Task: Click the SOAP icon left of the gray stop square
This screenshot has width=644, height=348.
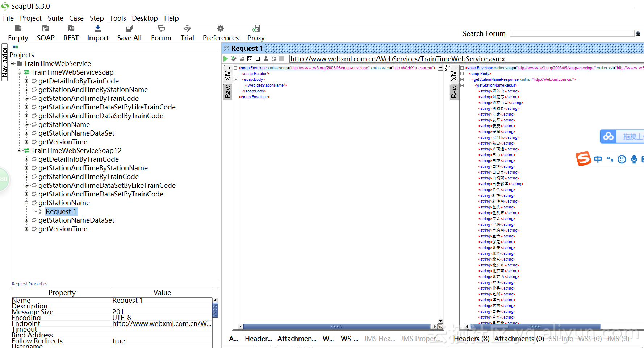Action: [274, 59]
